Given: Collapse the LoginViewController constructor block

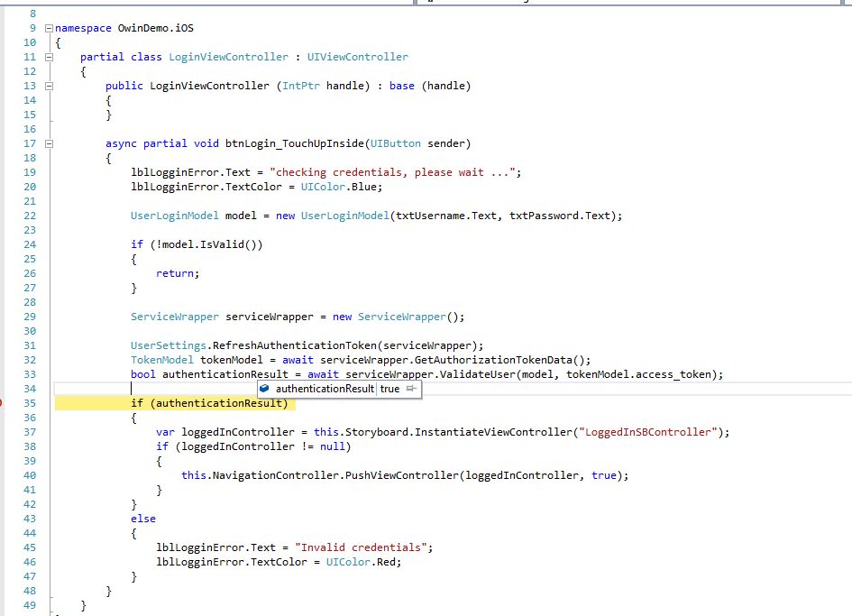Looking at the screenshot, I should [48, 86].
